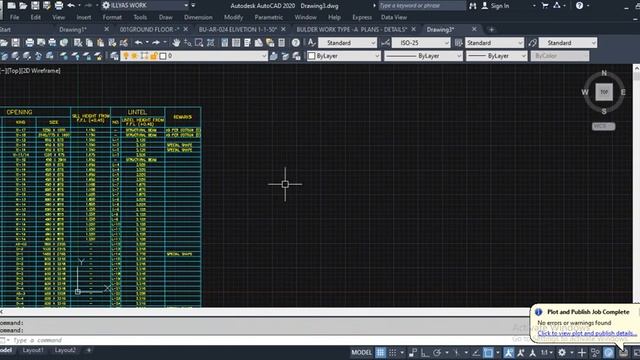Open the Format menu
The height and width of the screenshot is (360, 640).
coord(112,17)
